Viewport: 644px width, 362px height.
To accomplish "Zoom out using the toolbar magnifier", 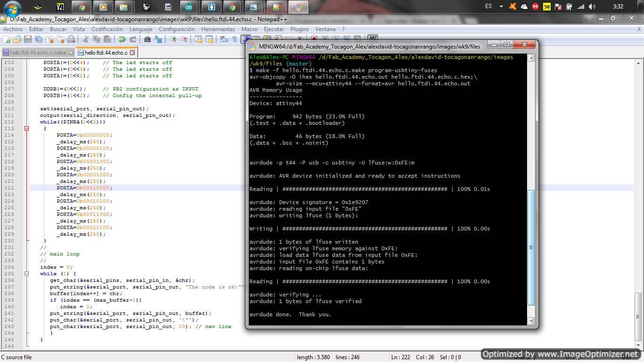I will click(184, 40).
